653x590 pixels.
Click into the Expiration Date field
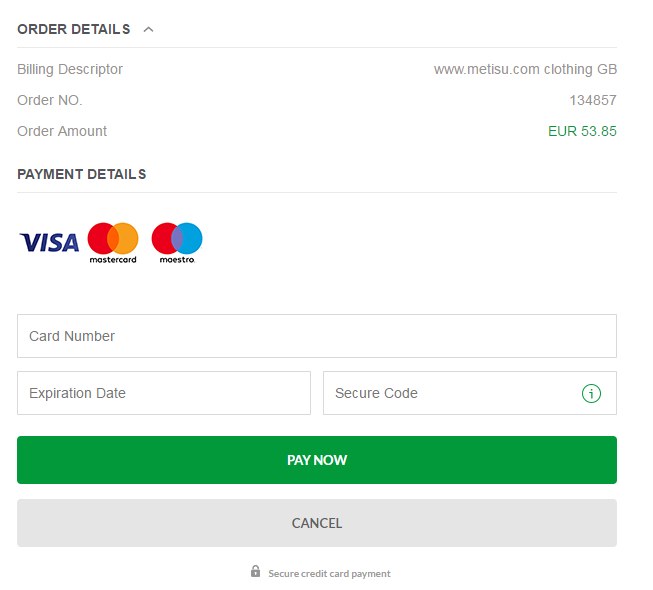click(x=164, y=393)
